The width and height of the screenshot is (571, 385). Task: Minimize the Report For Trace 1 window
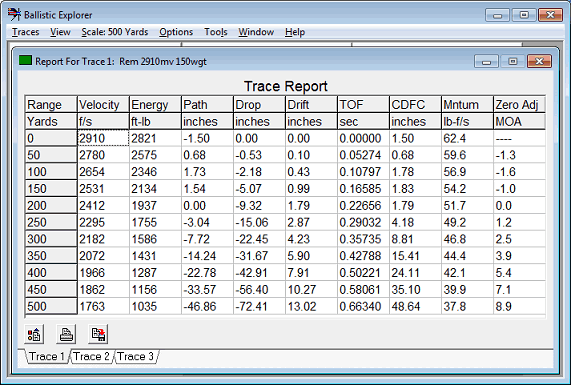click(x=486, y=62)
